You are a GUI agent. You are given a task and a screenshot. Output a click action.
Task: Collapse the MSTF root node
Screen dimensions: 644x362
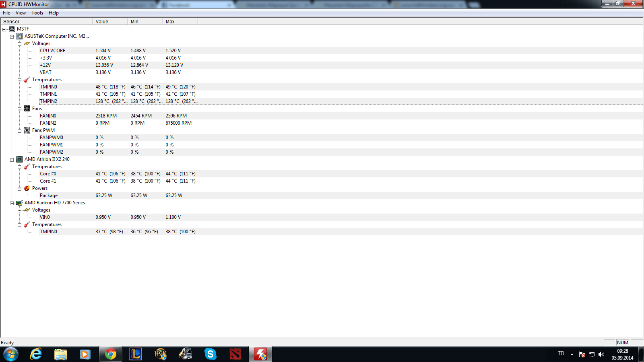click(4, 29)
